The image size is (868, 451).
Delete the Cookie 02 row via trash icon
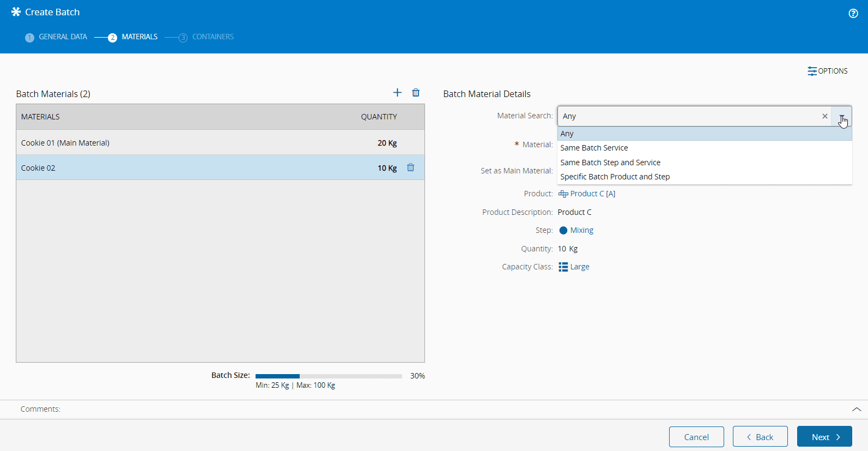coord(411,167)
